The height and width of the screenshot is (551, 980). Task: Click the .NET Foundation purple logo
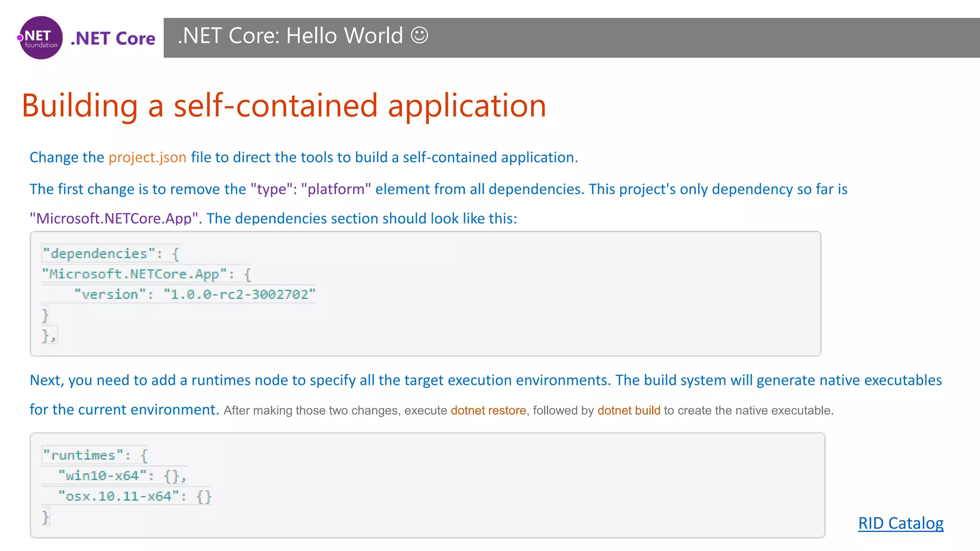(41, 38)
